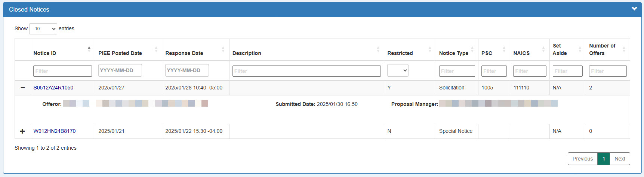644x177 pixels.
Task: Sort by NAICS column arrows
Action: point(543,49)
